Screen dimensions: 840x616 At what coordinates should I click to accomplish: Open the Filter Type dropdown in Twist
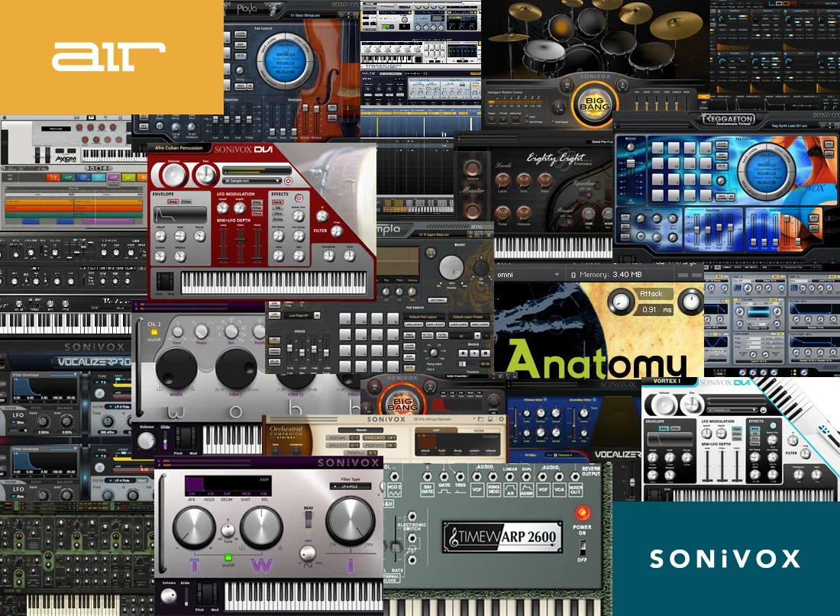[351, 486]
